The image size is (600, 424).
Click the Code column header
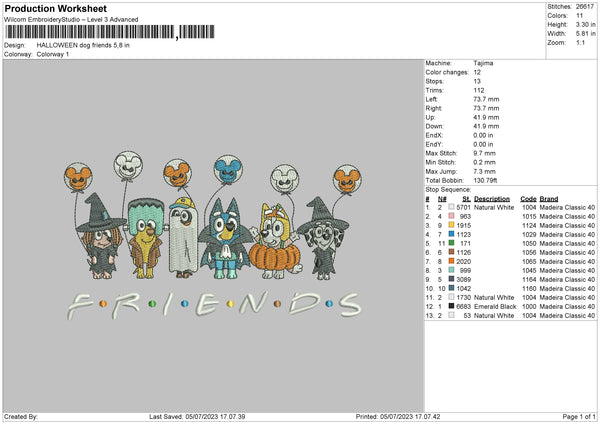coord(528,199)
